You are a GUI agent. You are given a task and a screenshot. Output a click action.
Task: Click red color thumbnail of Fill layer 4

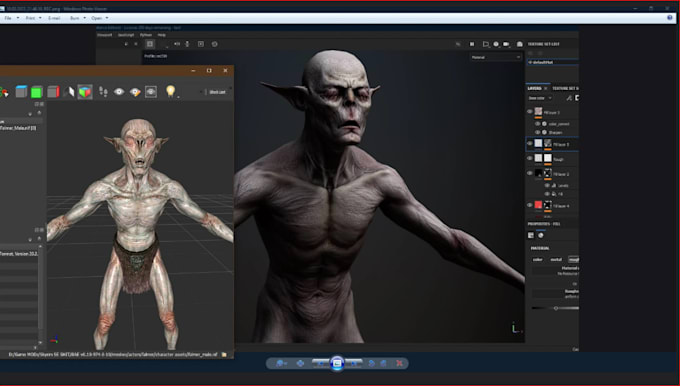[538, 205]
